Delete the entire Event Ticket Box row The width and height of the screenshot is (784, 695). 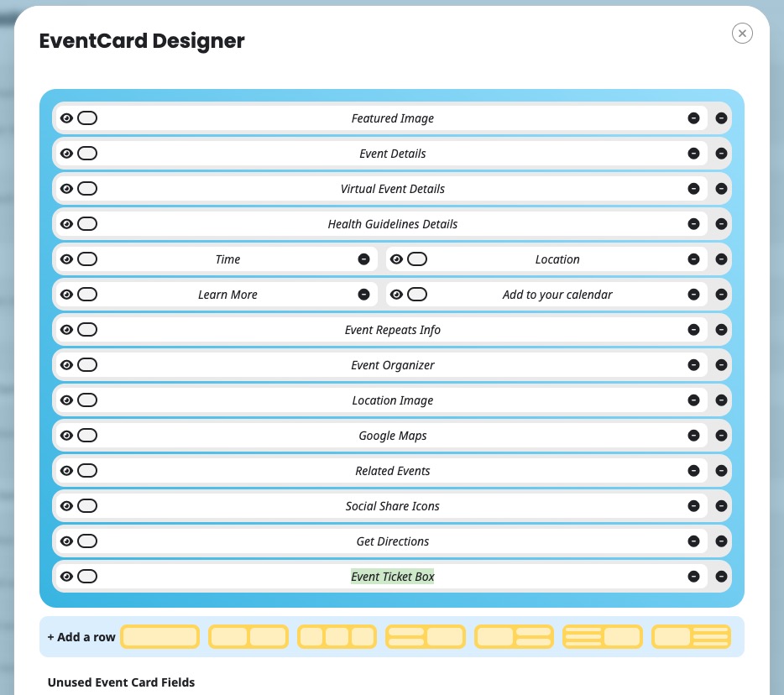(x=721, y=577)
